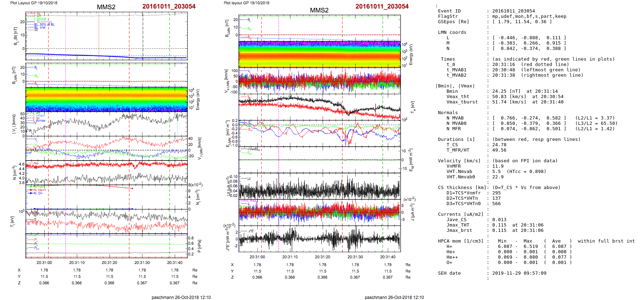Image resolution: width=644 pixels, height=300 pixels.
Task: Select the T_CS duration value 24.78
Action: pyautogui.click(x=499, y=145)
